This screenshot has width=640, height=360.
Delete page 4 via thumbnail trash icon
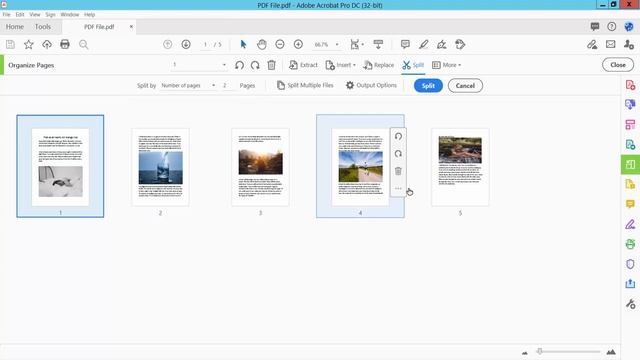398,171
